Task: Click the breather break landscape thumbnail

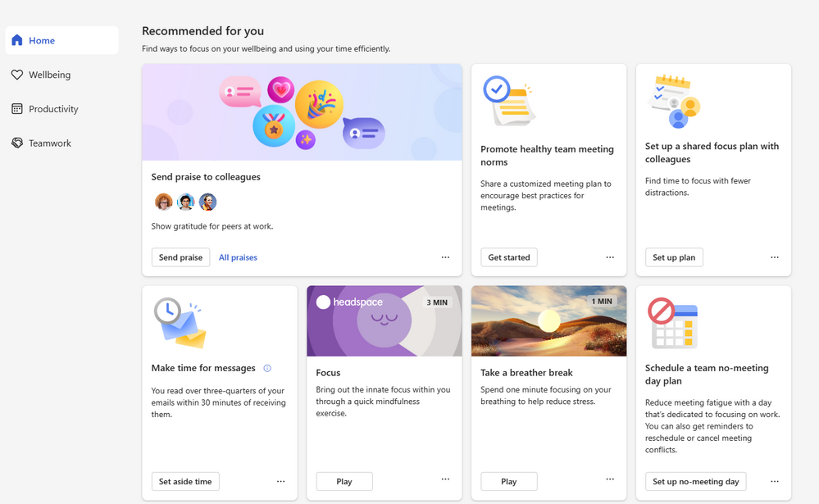Action: [548, 321]
